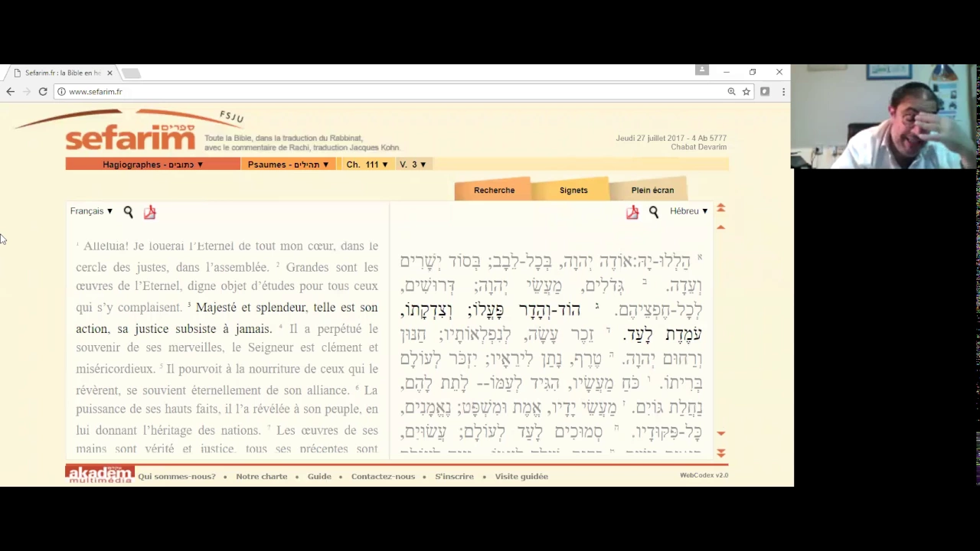
Task: Download French text as PDF
Action: pos(150,212)
